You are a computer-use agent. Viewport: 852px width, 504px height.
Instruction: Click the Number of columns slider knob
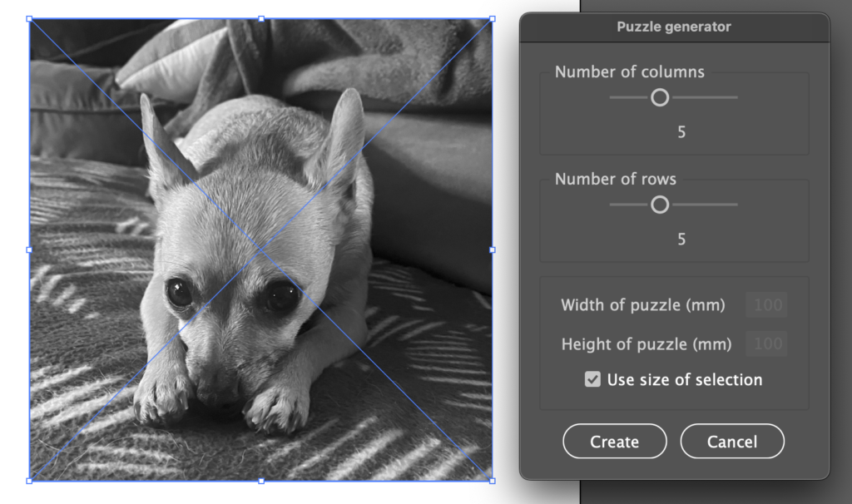(x=660, y=98)
